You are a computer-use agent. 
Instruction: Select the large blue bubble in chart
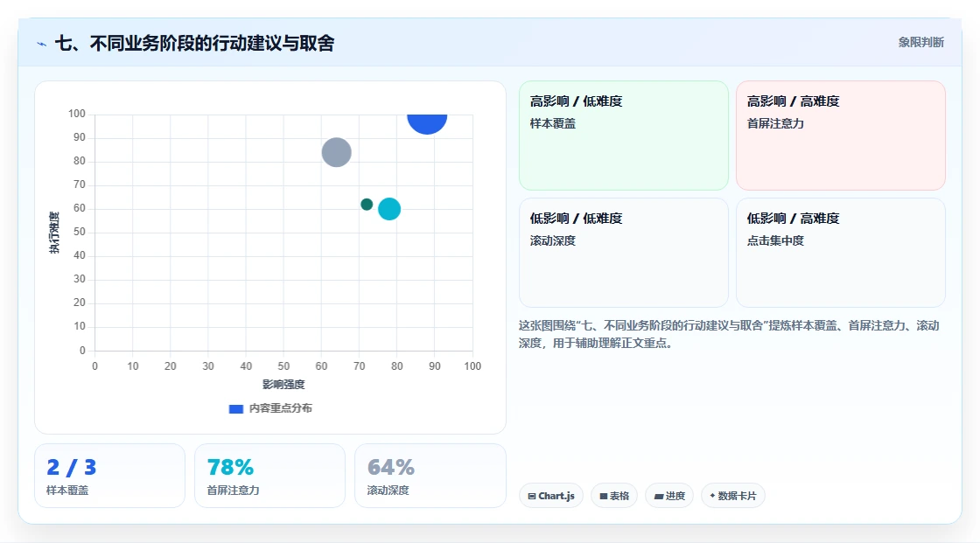click(427, 123)
